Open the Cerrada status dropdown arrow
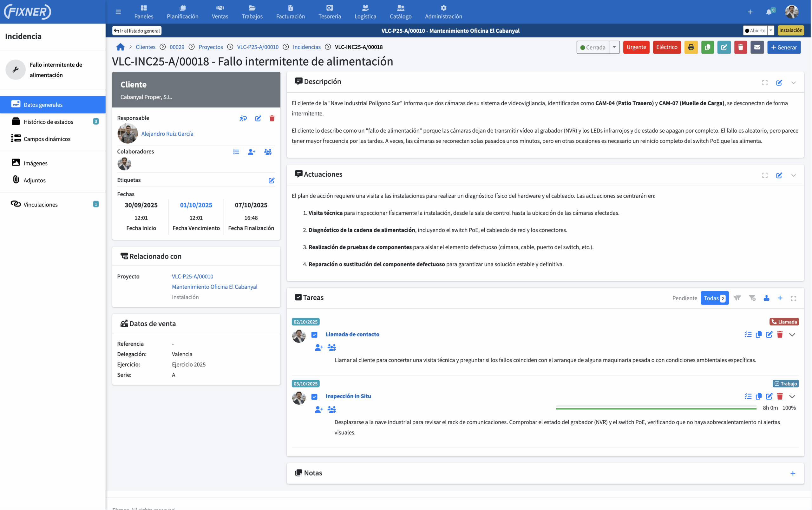This screenshot has height=510, width=812. click(x=614, y=47)
